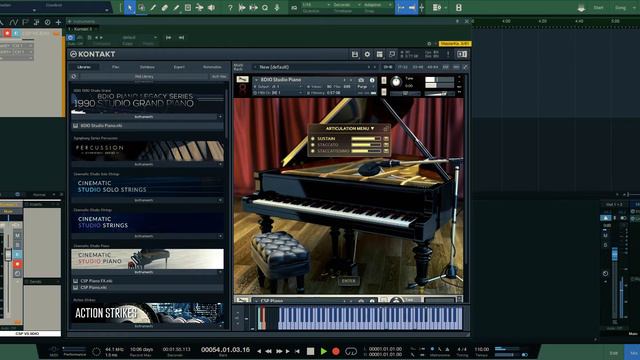
Task: Enable the Staccato articulation radio
Action: pos(313,145)
